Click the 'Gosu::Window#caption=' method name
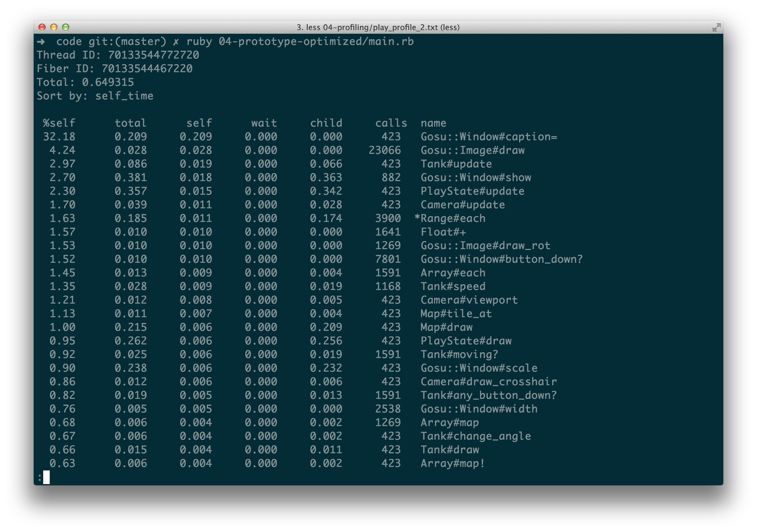Image resolution: width=757 pixels, height=532 pixels. click(489, 136)
